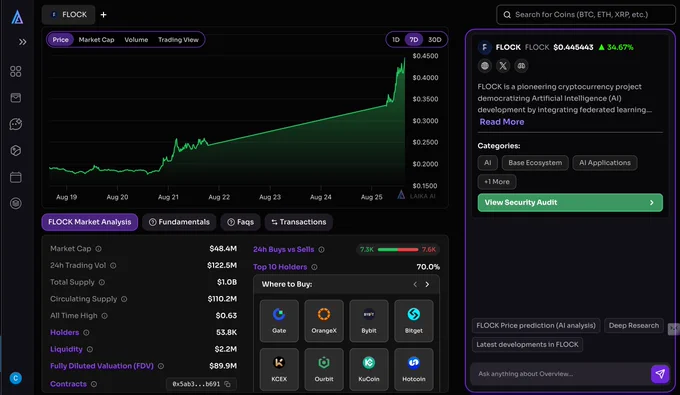This screenshot has width=680, height=395.
Task: Show next exchanges in Where to Buy
Action: tap(427, 284)
